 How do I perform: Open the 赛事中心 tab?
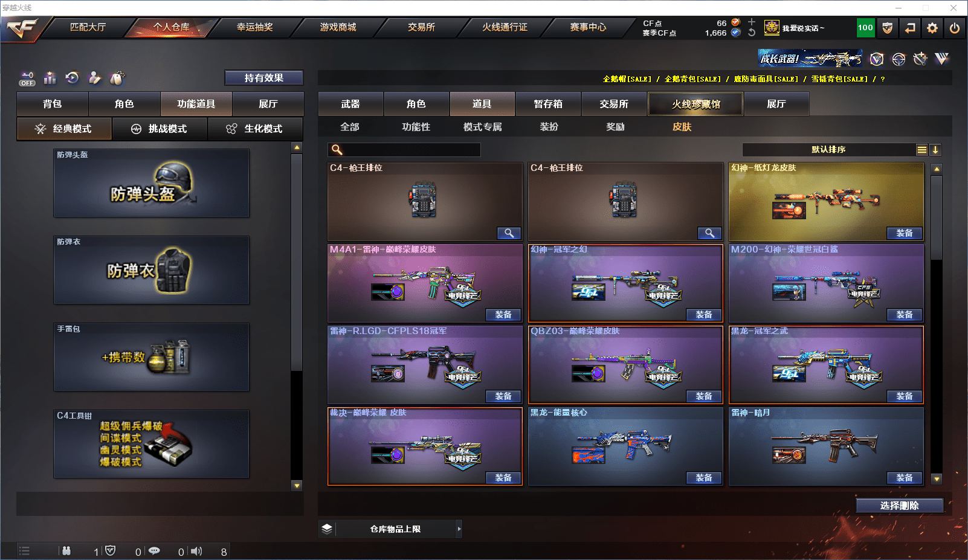click(588, 27)
